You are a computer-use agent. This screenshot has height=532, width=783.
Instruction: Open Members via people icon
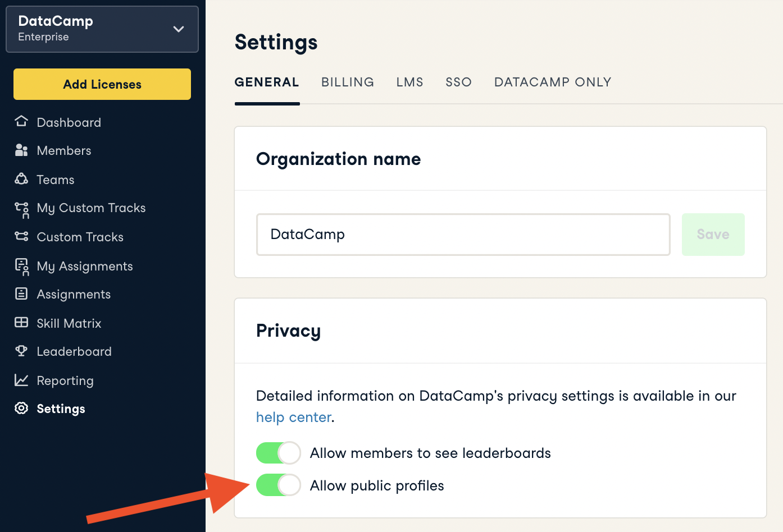point(21,150)
